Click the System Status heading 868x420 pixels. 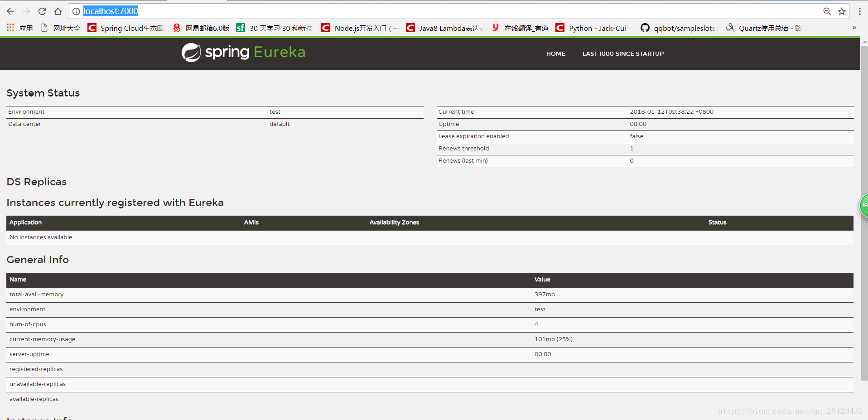43,93
